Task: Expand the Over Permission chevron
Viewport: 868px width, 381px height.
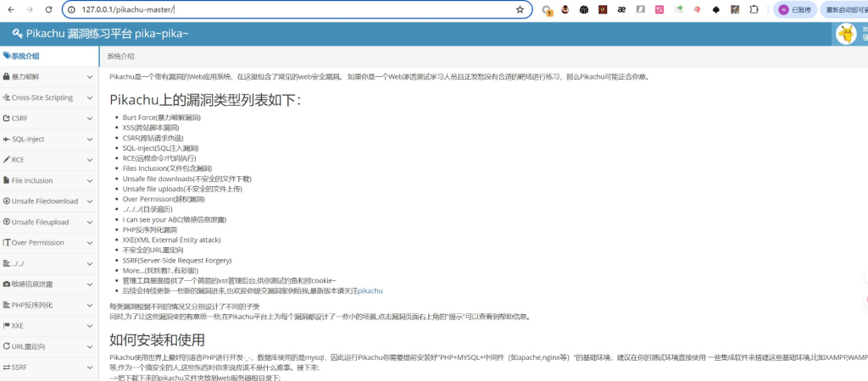Action: [x=90, y=243]
